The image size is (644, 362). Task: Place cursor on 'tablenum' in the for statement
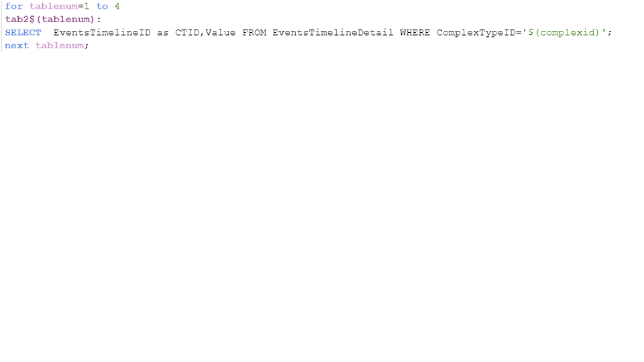click(54, 6)
